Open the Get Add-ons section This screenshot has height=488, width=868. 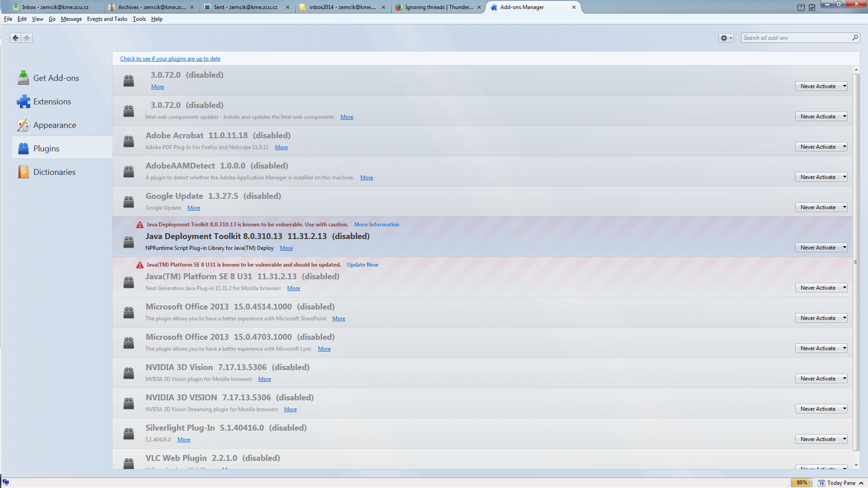click(56, 78)
